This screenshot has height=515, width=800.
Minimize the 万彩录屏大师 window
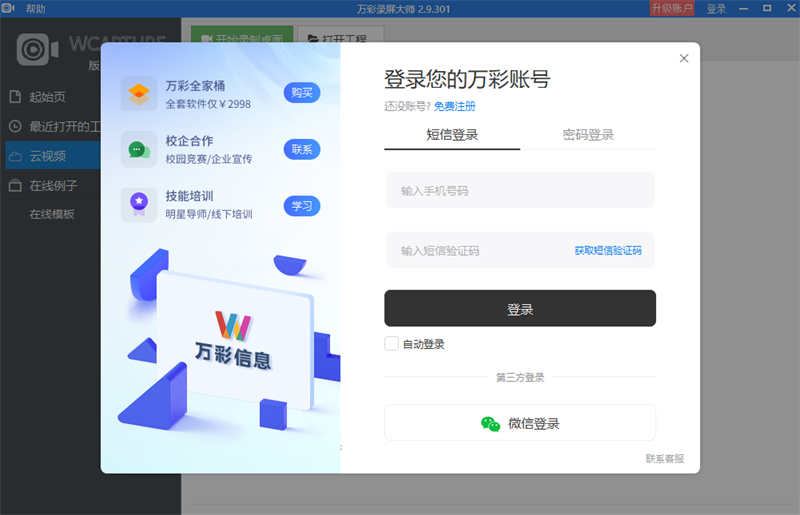(x=743, y=9)
